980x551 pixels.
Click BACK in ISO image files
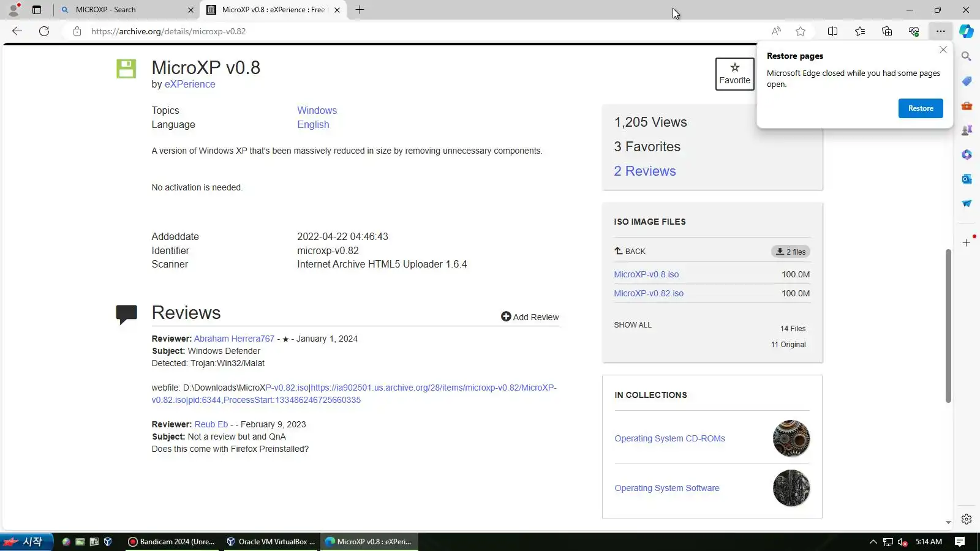click(630, 252)
